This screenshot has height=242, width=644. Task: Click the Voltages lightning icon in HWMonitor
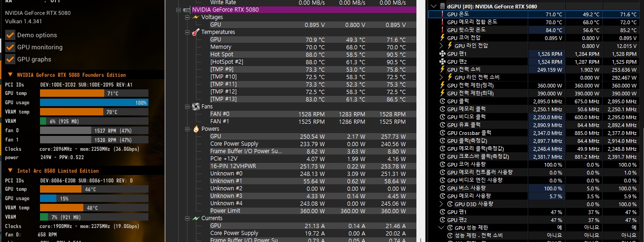point(196,17)
